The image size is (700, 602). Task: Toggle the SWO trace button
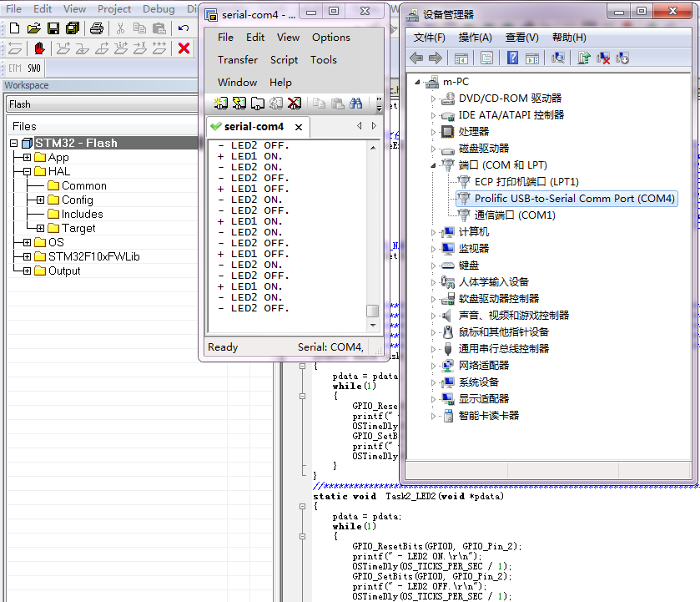click(x=34, y=68)
